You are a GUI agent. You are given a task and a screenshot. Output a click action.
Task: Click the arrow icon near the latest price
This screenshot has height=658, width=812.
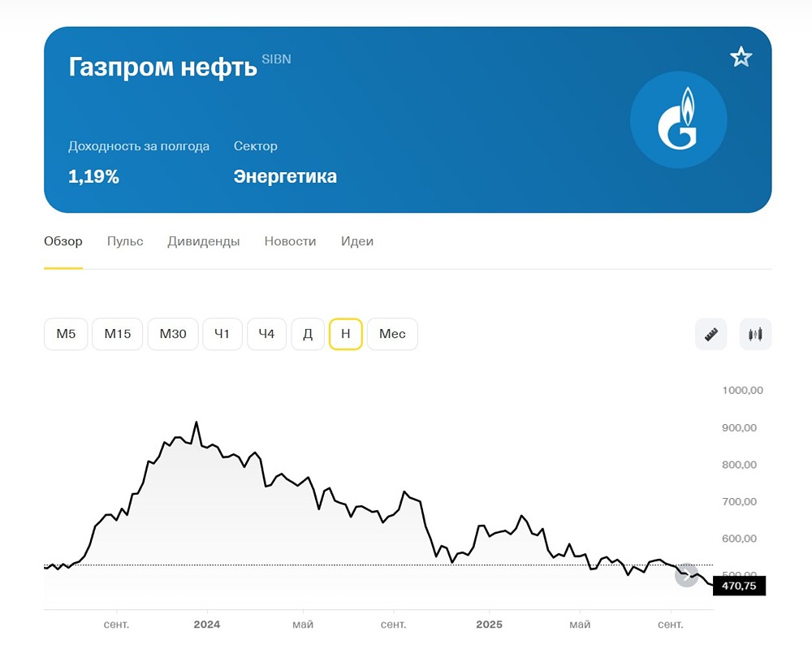(x=686, y=575)
